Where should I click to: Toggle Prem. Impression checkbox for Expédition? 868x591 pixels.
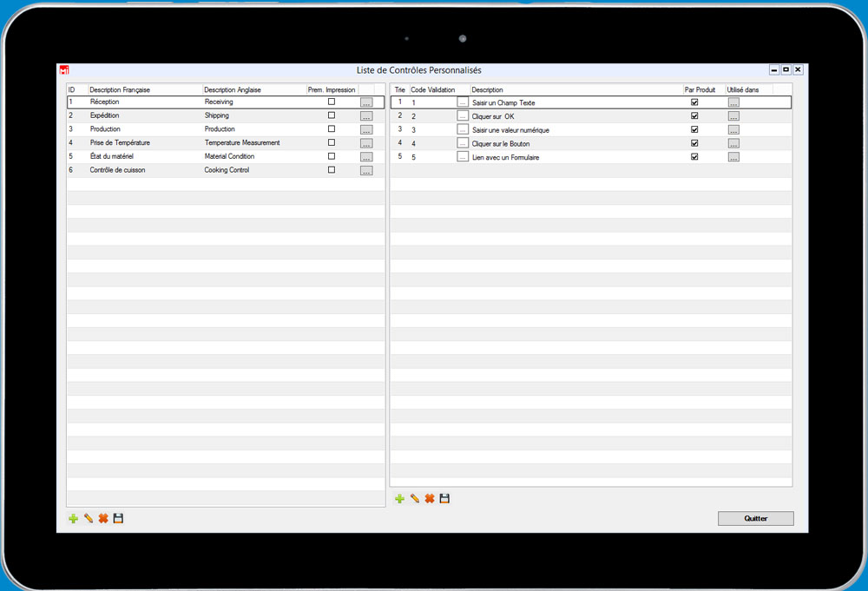point(332,115)
